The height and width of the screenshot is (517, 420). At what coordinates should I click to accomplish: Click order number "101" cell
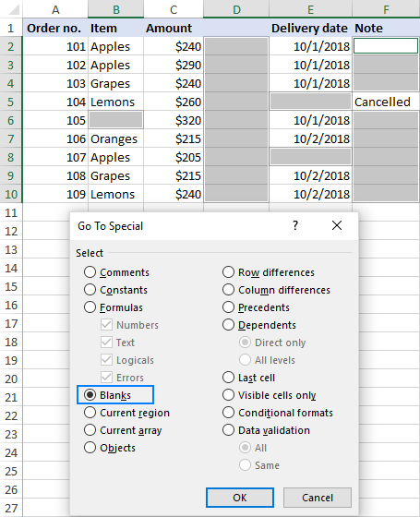click(55, 46)
